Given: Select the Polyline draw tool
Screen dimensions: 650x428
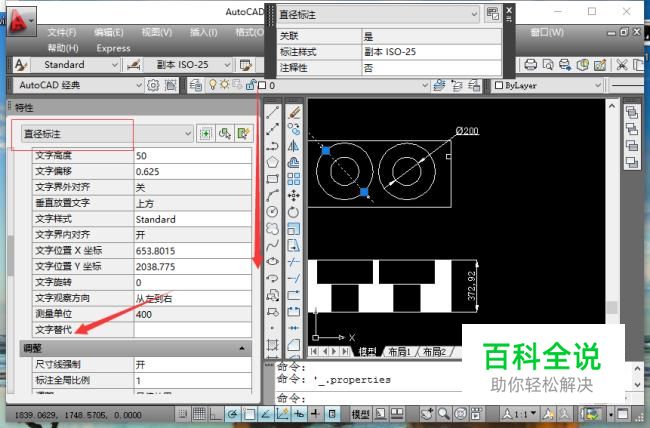Looking at the screenshot, I should click(272, 146).
